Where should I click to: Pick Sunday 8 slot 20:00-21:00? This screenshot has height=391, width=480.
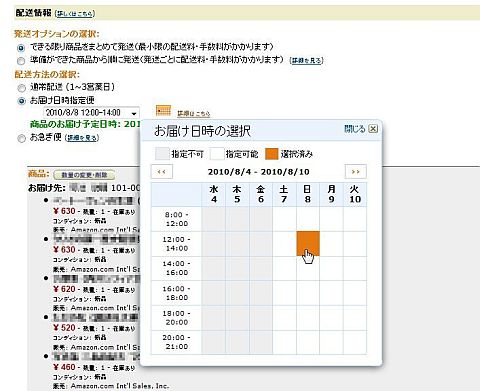(308, 342)
